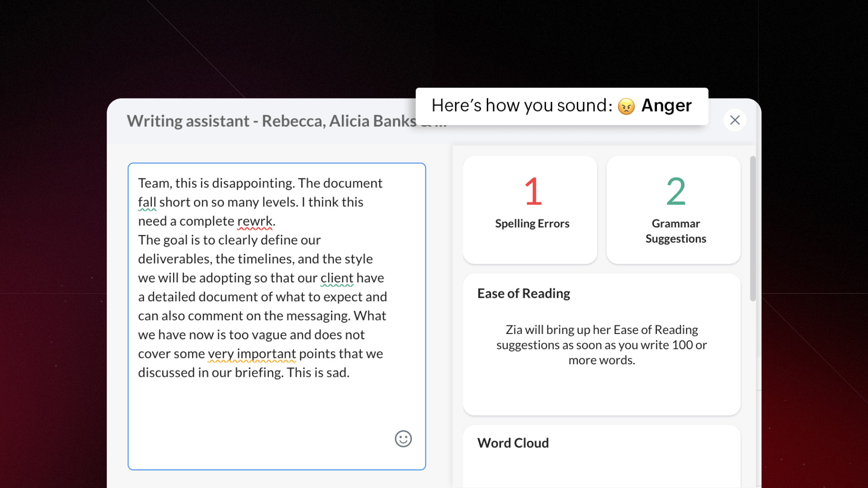Close the Writing assistant dialog

pyautogui.click(x=735, y=120)
